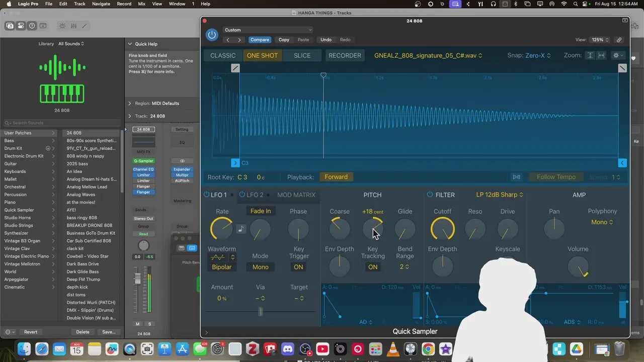Image resolution: width=644 pixels, height=362 pixels.
Task: Toggle the Flex bowtie icon
Action: [516, 177]
